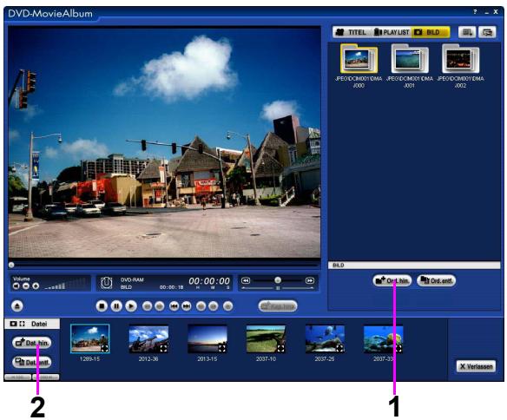The height and width of the screenshot is (420, 507).
Task: Open help with the question mark
Action: [475, 11]
